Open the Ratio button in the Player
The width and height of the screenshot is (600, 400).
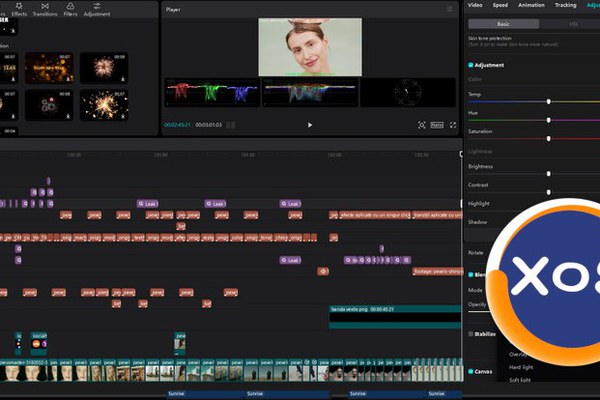437,125
